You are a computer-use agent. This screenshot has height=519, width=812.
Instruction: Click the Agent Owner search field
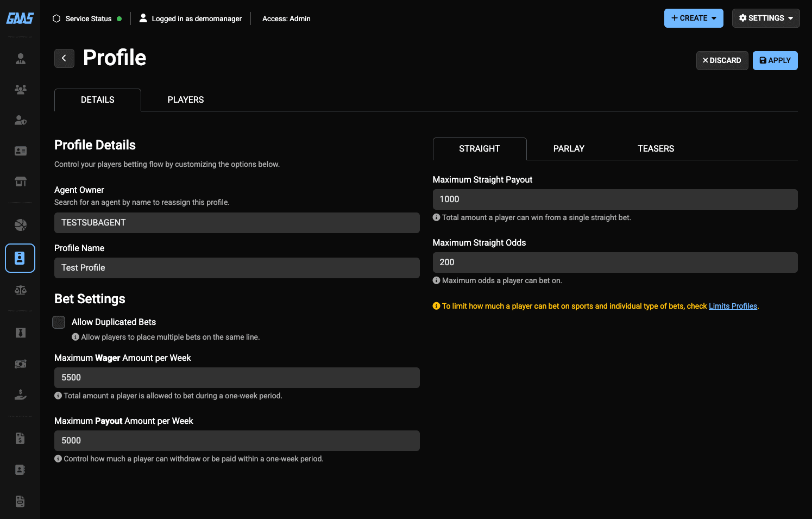(237, 223)
